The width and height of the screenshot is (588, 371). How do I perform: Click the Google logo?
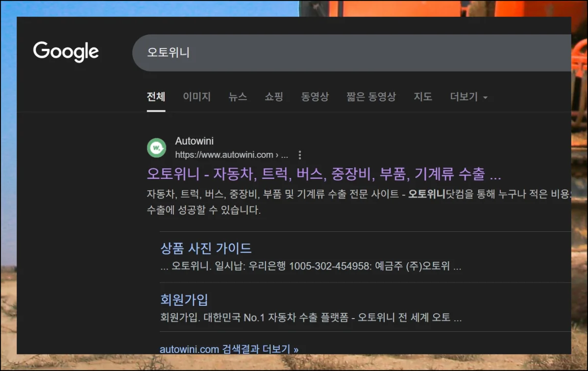(x=66, y=52)
